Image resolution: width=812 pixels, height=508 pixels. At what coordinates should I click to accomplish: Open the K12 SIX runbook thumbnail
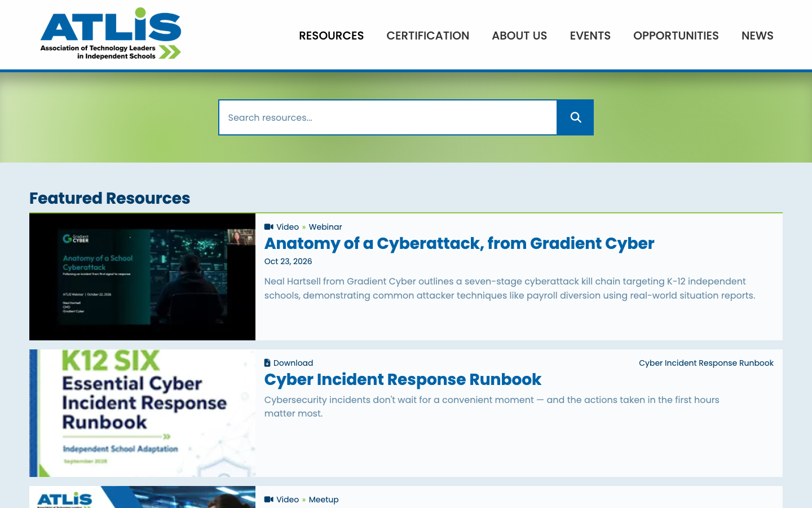point(142,413)
